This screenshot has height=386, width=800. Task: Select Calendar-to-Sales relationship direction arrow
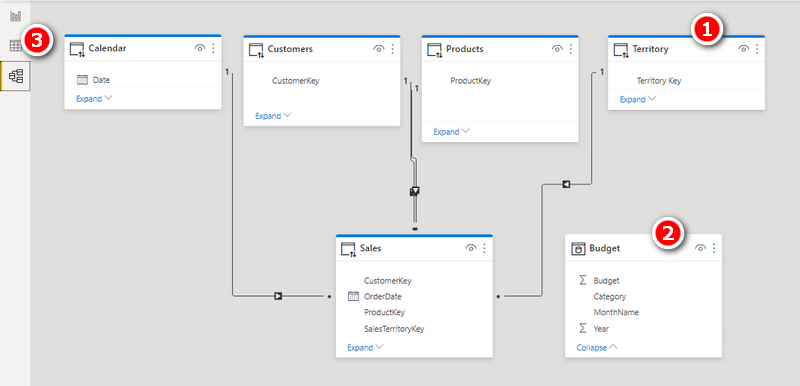coord(278,296)
